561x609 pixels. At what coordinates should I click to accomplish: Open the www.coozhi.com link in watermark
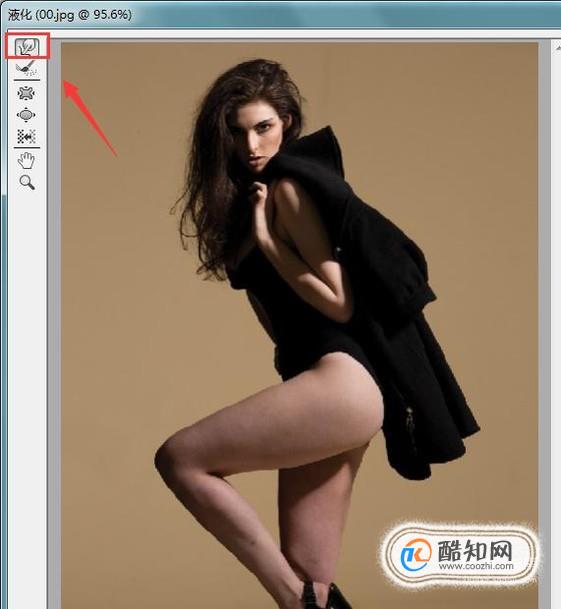pos(476,566)
